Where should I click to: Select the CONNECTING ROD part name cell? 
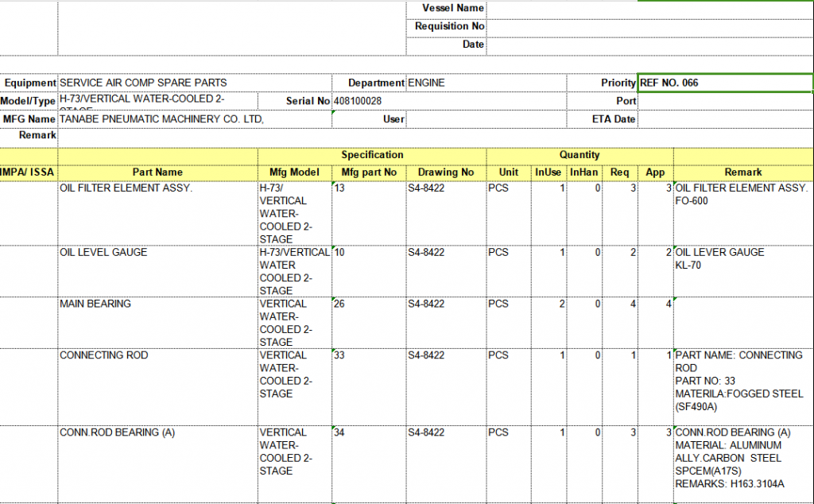pyautogui.click(x=157, y=386)
